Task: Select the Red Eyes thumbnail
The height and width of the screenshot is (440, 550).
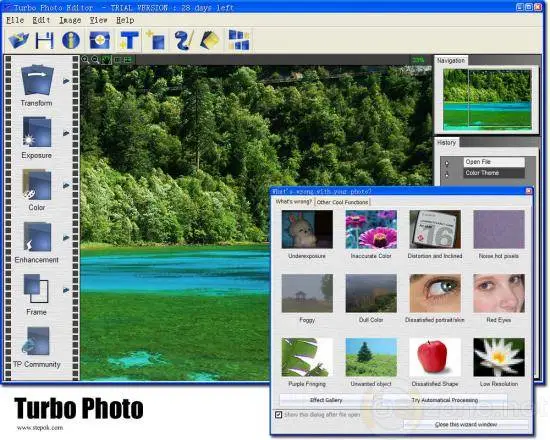Action: click(499, 293)
